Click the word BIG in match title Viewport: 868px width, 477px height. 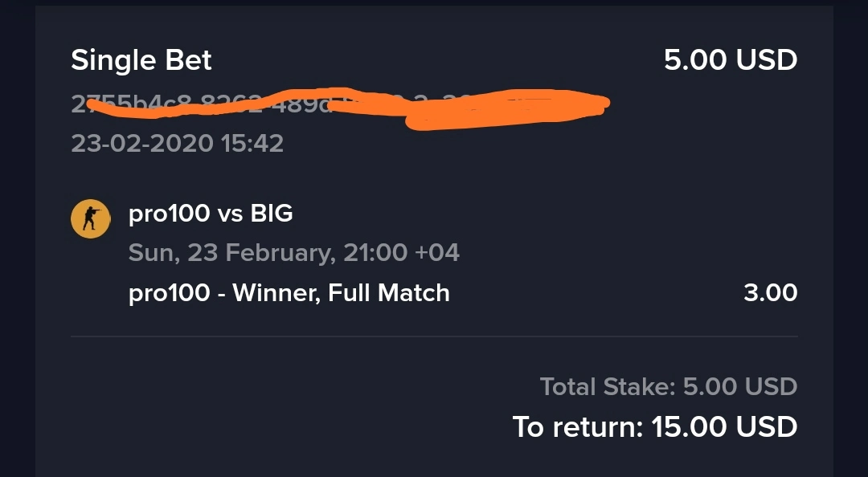pos(272,214)
